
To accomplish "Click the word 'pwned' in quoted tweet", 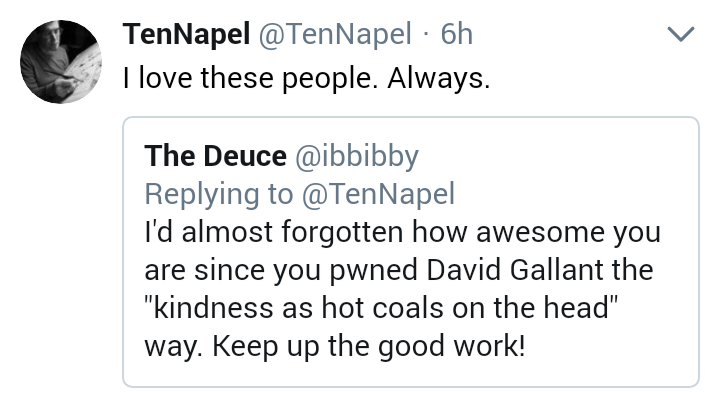I will point(374,271).
